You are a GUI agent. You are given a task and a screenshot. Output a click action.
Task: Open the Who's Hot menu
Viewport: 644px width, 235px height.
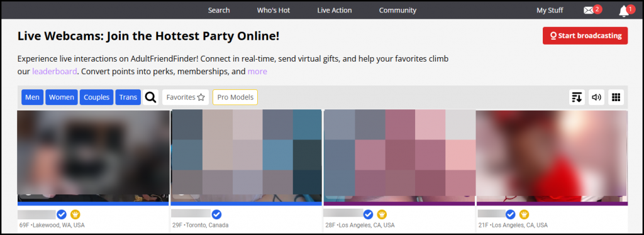[274, 10]
